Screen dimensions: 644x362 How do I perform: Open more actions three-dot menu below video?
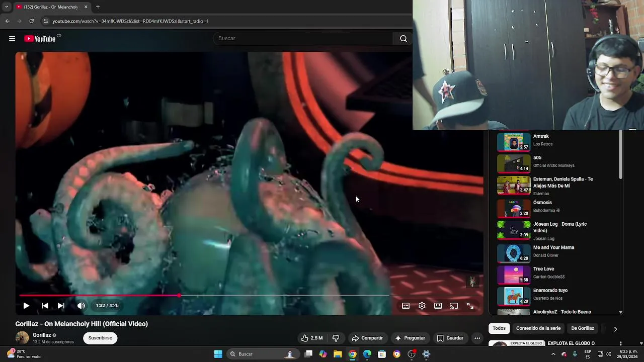tap(477, 338)
